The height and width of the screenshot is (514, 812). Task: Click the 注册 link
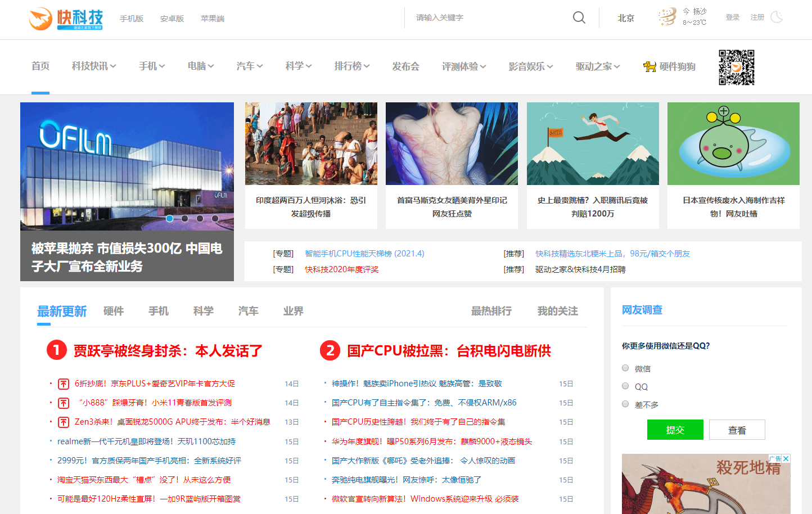tap(757, 17)
